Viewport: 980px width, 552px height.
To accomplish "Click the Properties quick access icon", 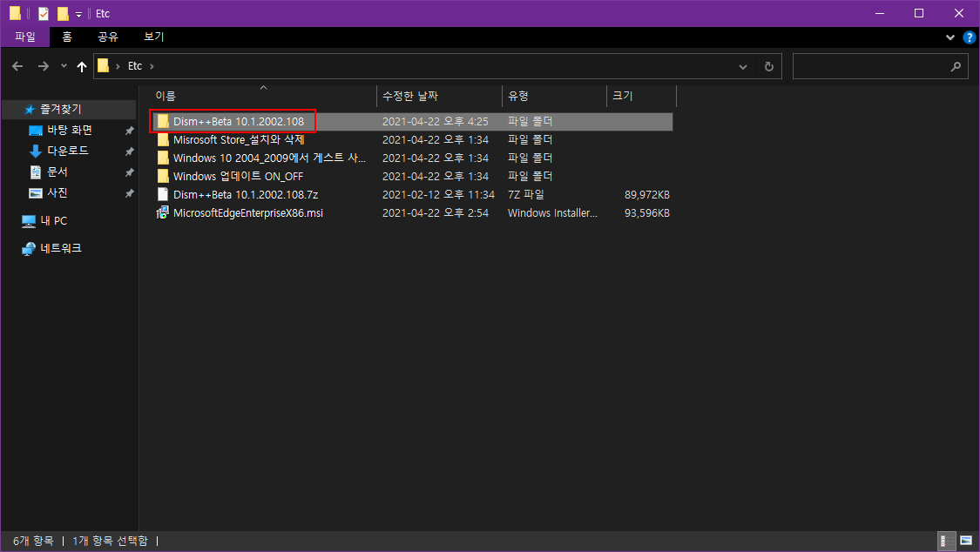I will pyautogui.click(x=44, y=13).
